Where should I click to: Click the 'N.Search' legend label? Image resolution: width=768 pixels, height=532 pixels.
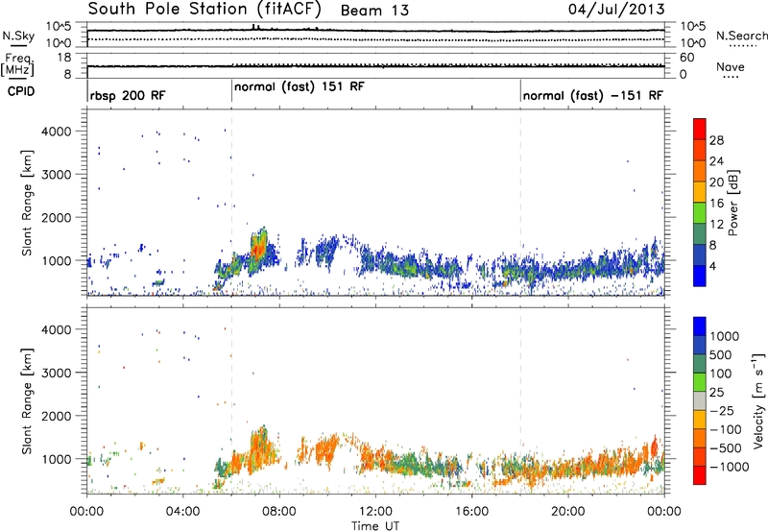(742, 36)
